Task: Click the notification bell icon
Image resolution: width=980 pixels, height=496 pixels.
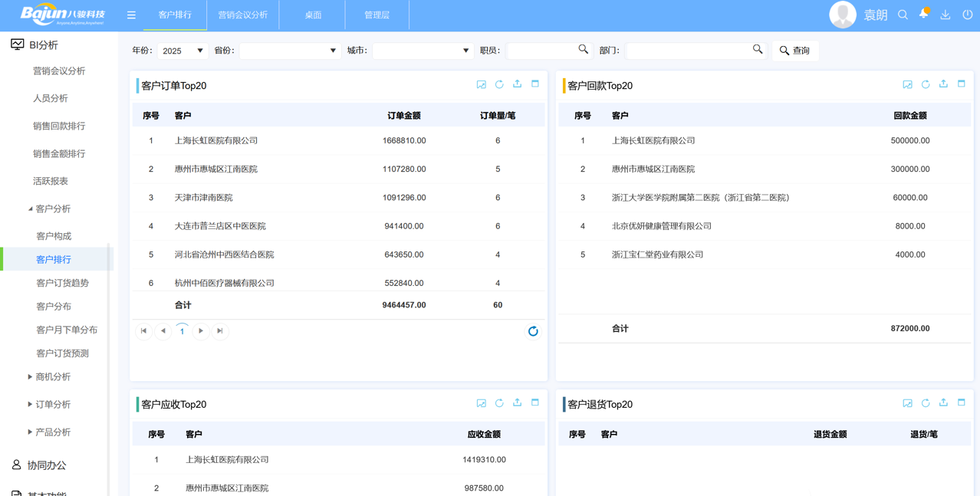Action: click(924, 14)
